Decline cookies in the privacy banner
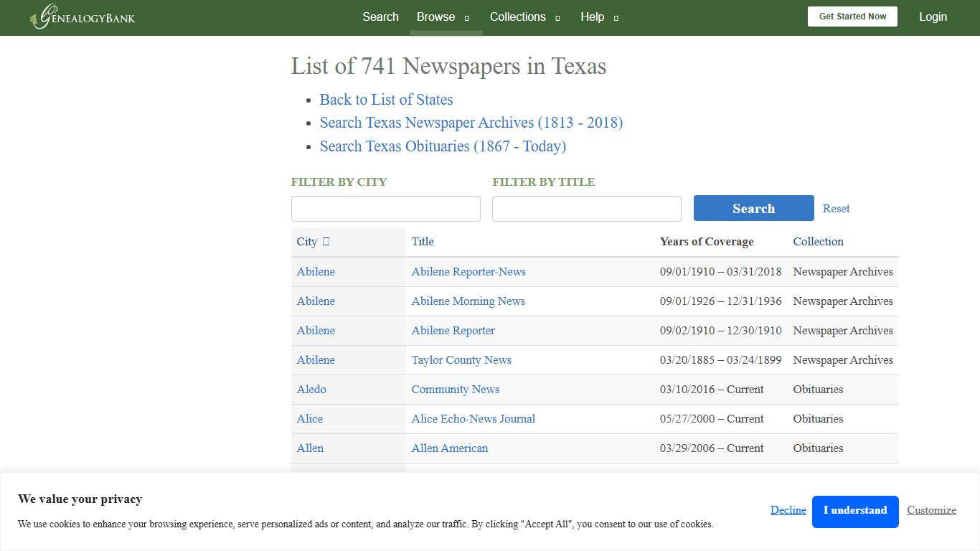 coord(788,510)
